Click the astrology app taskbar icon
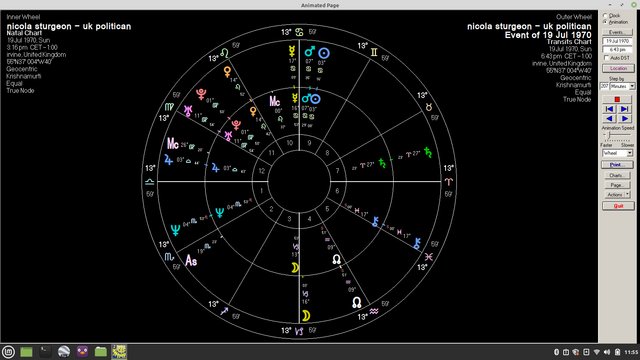This screenshot has width=640, height=360. click(119, 351)
